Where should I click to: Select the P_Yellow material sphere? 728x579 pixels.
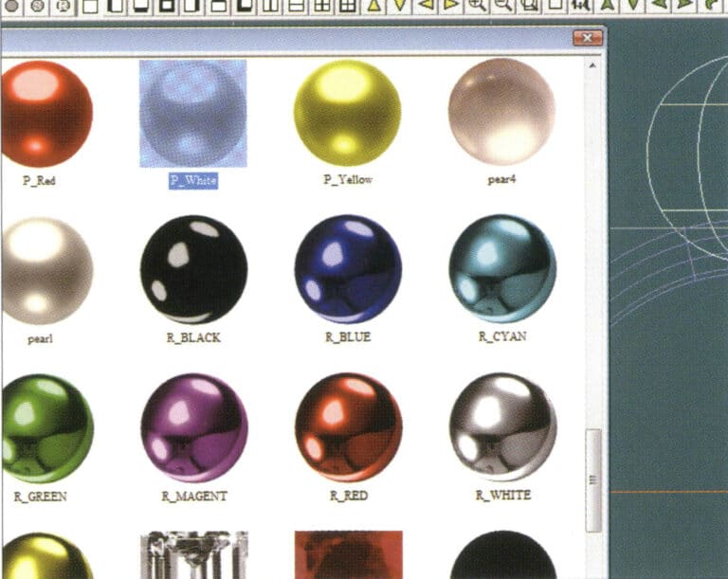pyautogui.click(x=348, y=113)
